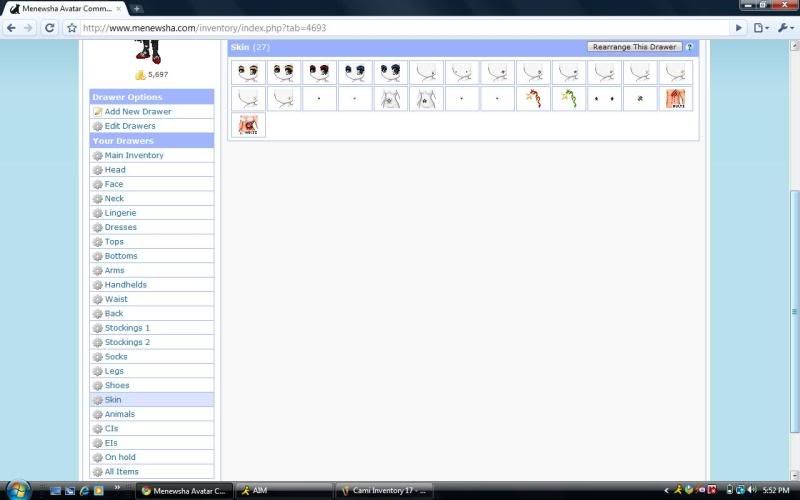Click the gear icon next to Back
This screenshot has height=500, width=800.
pyautogui.click(x=97, y=314)
